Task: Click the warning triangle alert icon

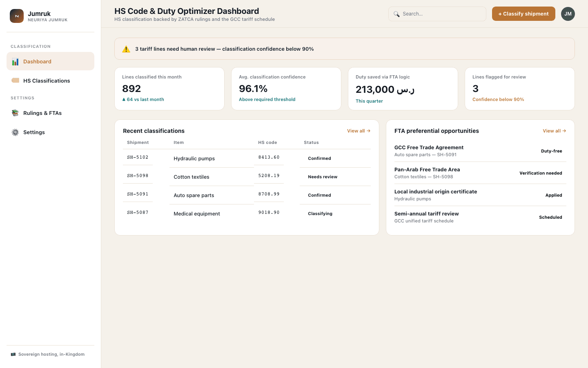Action: [x=126, y=49]
